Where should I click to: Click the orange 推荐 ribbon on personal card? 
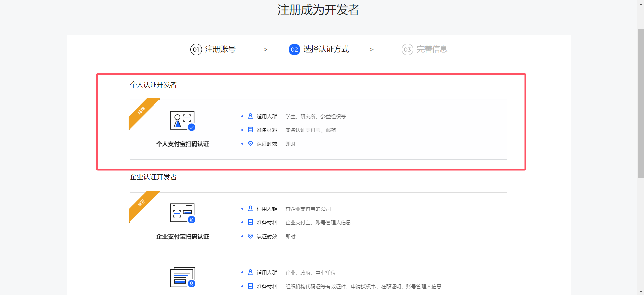coord(142,112)
